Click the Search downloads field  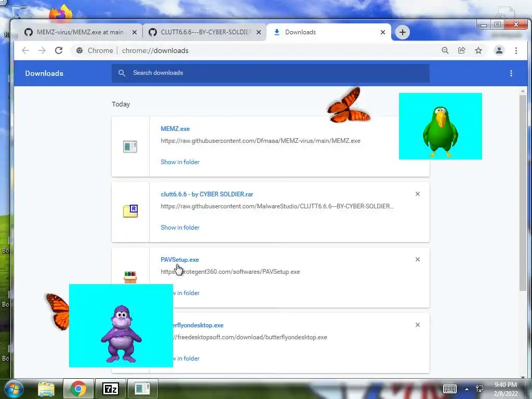click(x=270, y=73)
